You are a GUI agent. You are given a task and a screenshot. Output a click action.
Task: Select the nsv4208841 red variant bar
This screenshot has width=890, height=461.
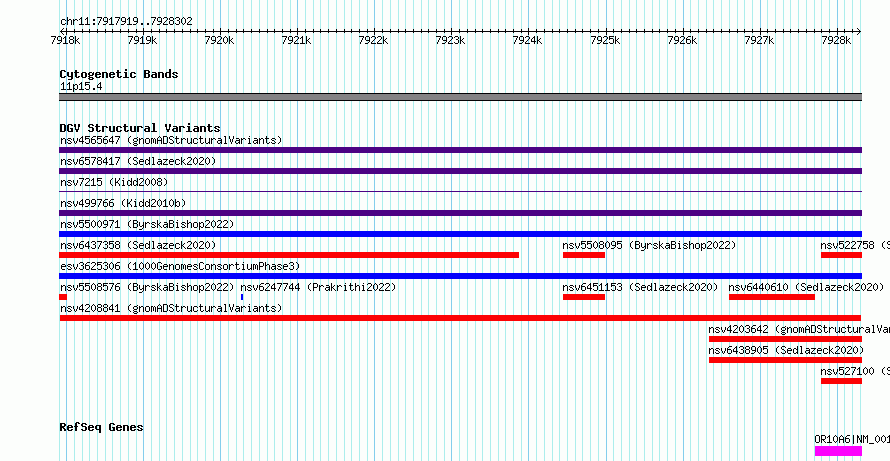click(460, 318)
